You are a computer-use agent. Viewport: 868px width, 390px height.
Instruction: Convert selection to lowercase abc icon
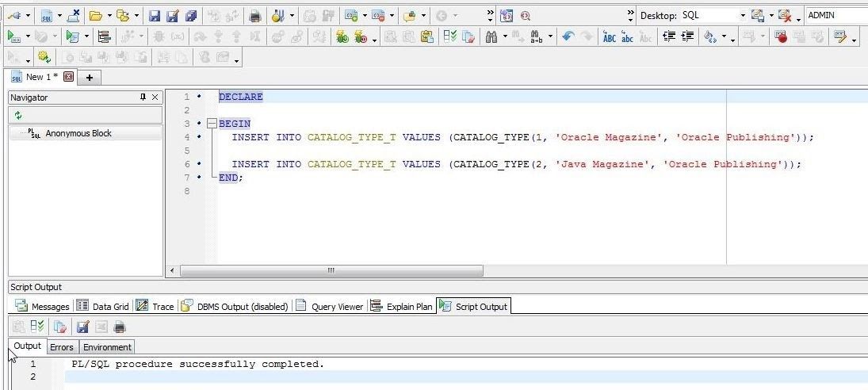point(627,36)
